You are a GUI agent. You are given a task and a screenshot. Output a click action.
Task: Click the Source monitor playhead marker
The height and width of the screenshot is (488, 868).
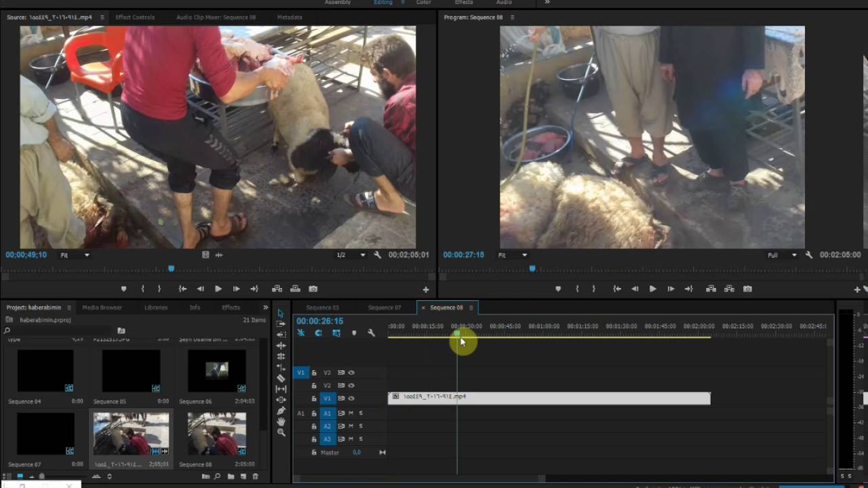point(171,268)
